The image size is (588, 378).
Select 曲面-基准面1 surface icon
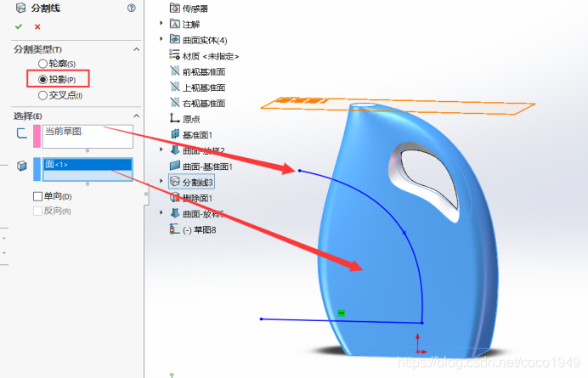pyautogui.click(x=175, y=166)
